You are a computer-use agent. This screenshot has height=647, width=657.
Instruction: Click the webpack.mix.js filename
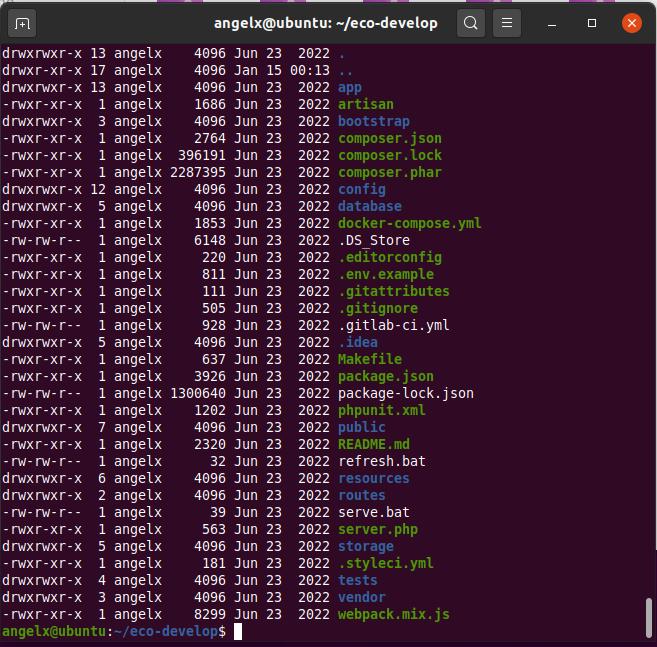pyautogui.click(x=393, y=614)
